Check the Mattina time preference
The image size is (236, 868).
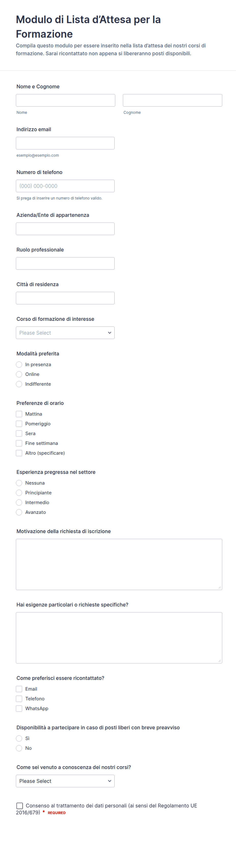pyautogui.click(x=19, y=414)
